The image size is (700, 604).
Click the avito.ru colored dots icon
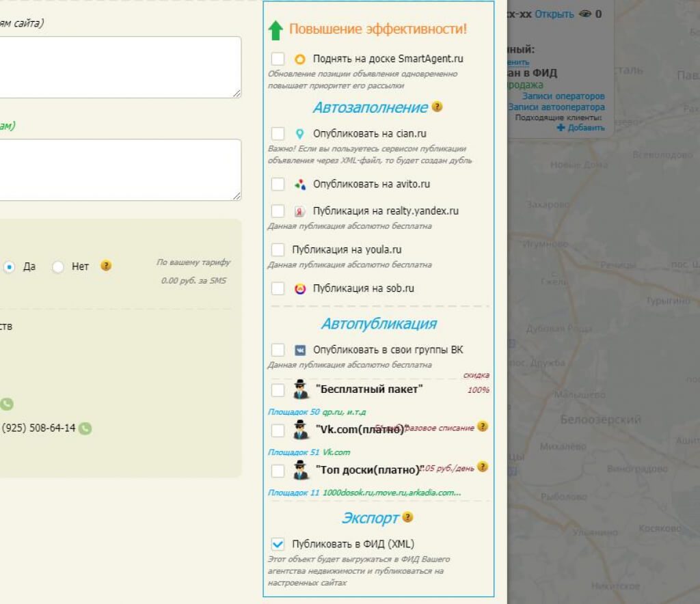(x=300, y=184)
